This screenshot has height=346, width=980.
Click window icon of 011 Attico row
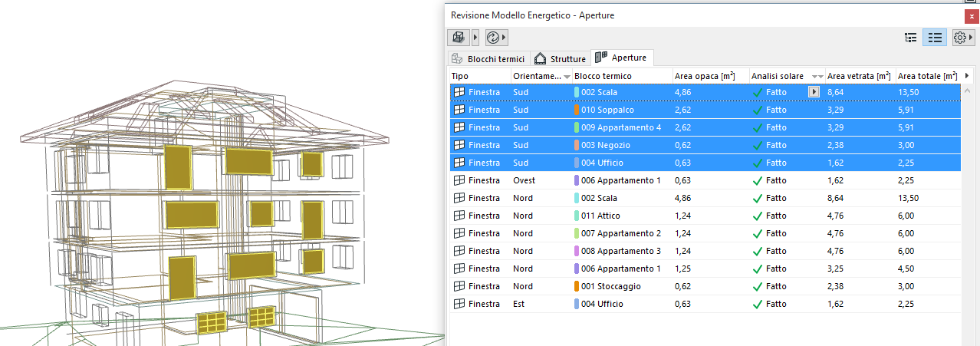coord(459,216)
